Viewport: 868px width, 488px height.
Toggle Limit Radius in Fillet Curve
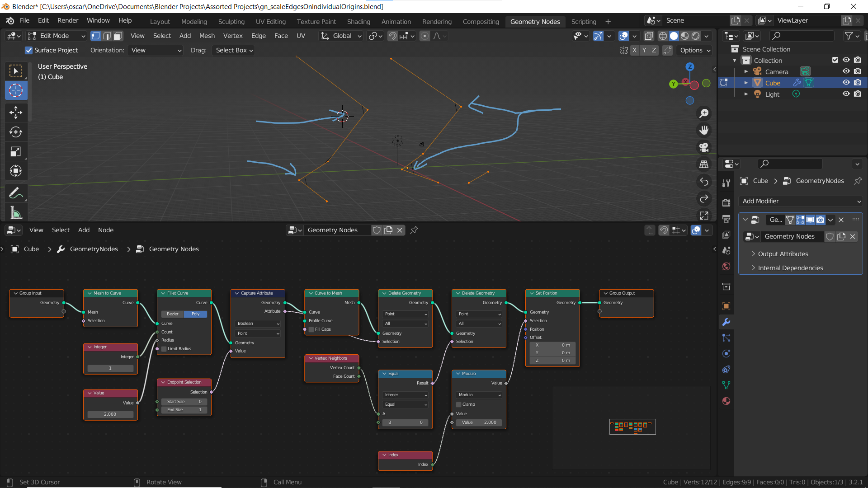[164, 349]
